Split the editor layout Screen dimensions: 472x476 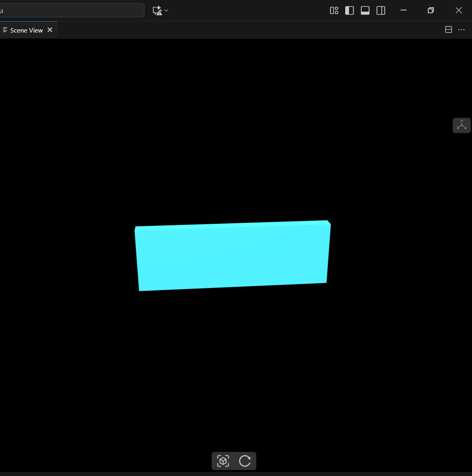pyautogui.click(x=448, y=30)
